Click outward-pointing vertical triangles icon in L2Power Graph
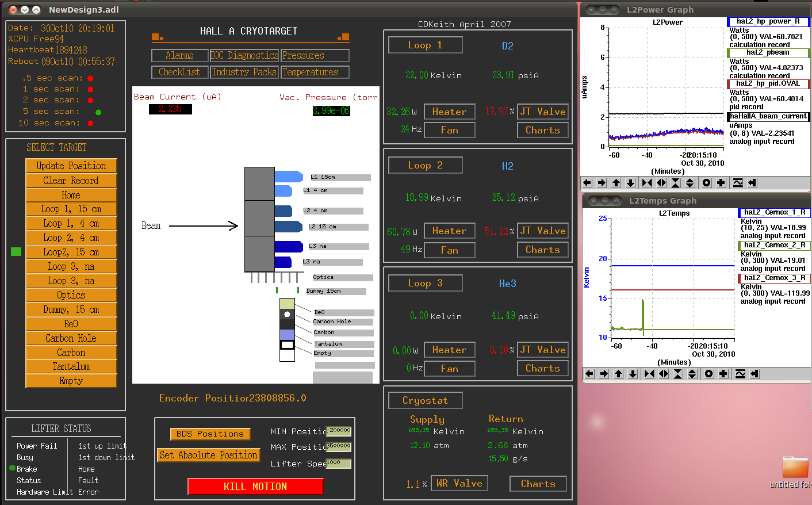Screen dimensions: 812x505 click(x=690, y=183)
